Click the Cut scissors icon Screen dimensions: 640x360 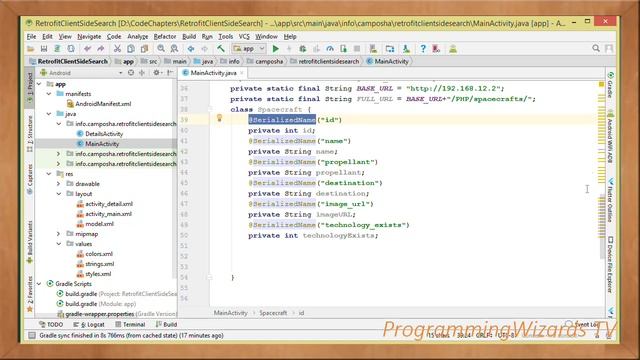[x=117, y=49]
